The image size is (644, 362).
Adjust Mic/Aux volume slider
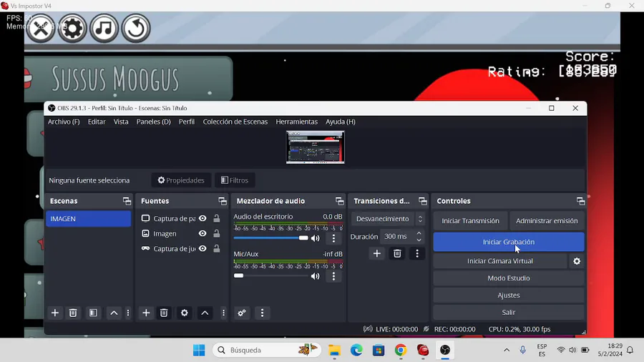[x=270, y=276]
